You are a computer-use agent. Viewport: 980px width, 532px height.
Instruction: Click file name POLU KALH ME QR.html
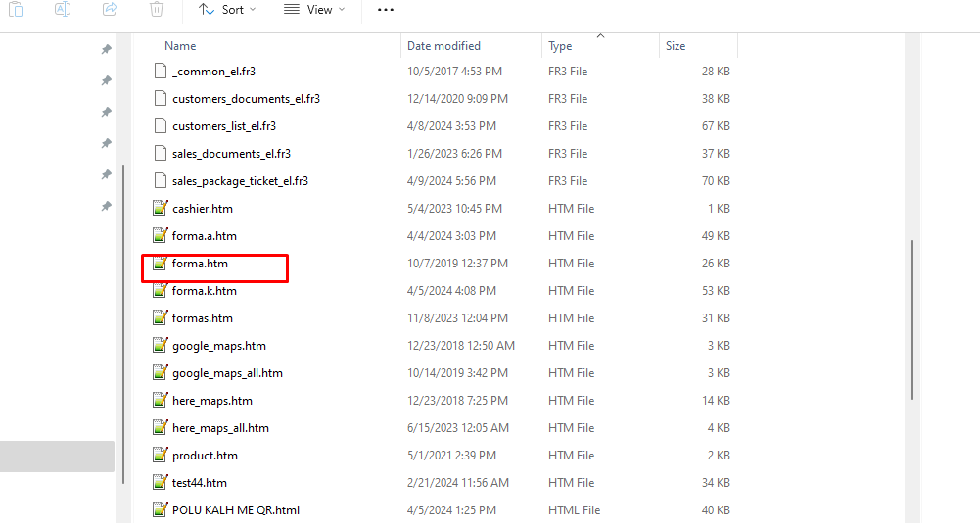236,510
